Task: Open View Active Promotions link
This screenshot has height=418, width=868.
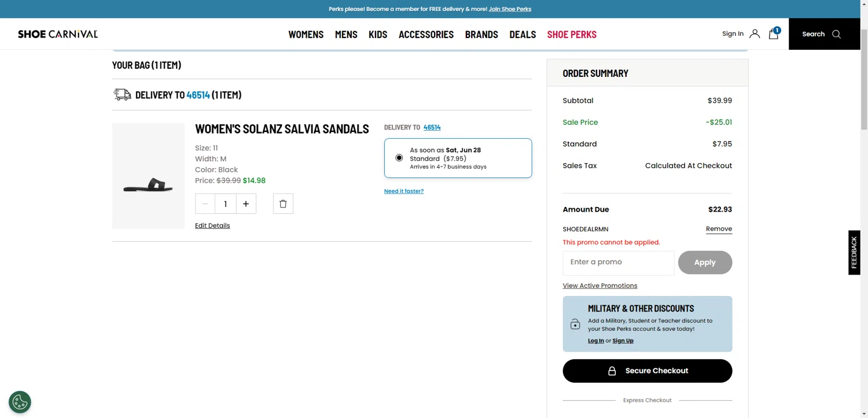Action: (x=600, y=286)
